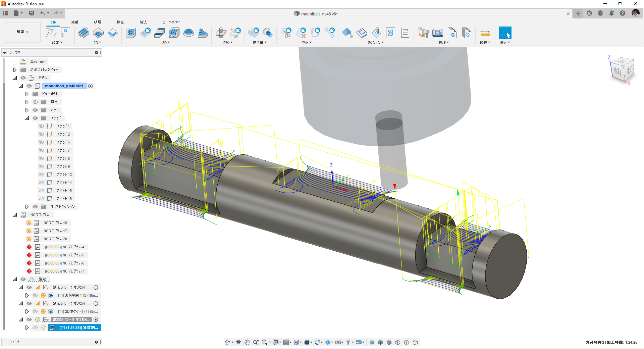Click the new Setup folder icon
This screenshot has width=644, height=349.
coord(51,33)
